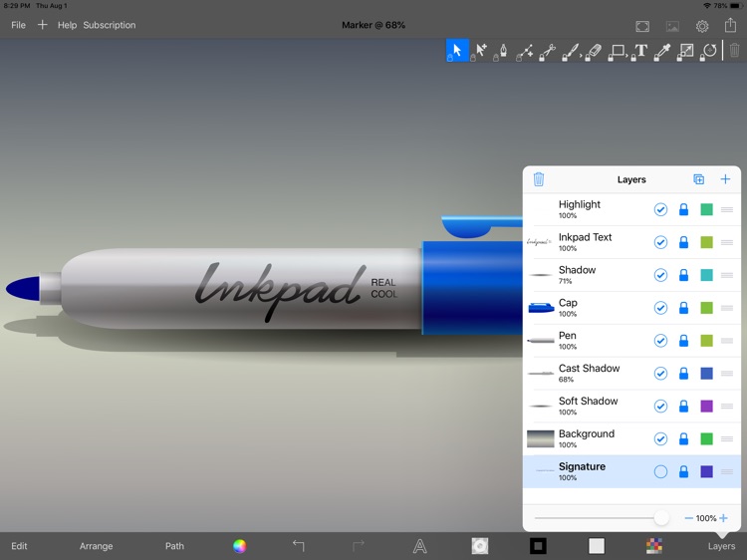Select the Rotate tool

709,51
